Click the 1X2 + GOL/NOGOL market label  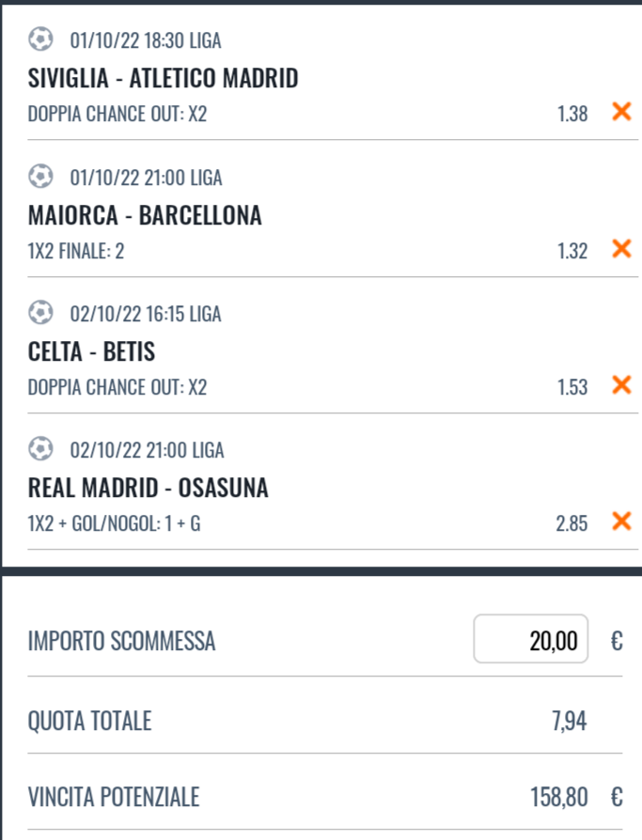(x=94, y=523)
